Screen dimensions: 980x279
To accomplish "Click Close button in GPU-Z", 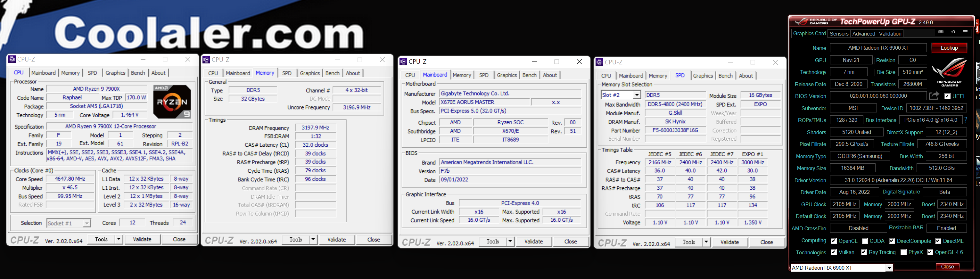I will tap(947, 267).
